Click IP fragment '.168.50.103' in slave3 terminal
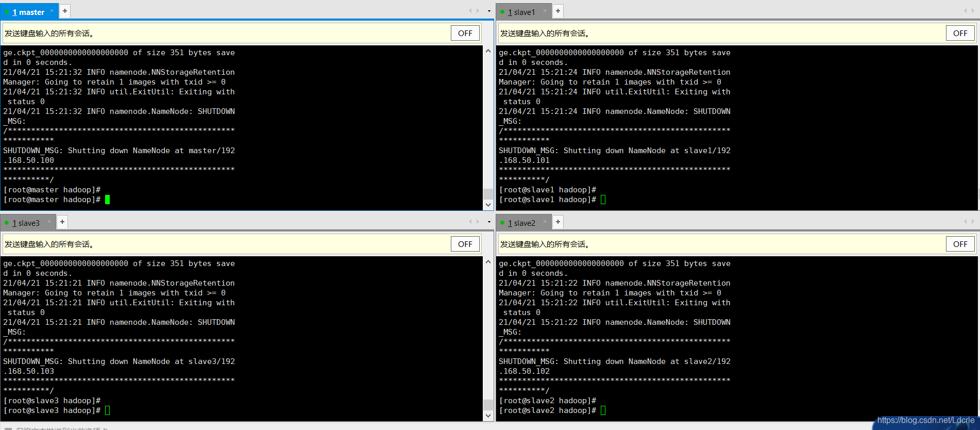980x430 pixels. (28, 371)
